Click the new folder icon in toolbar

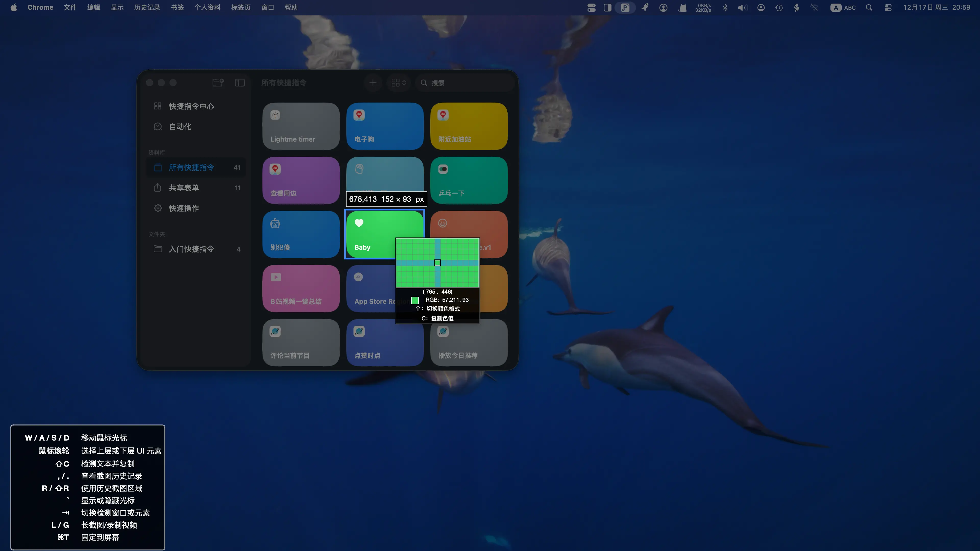[218, 82]
